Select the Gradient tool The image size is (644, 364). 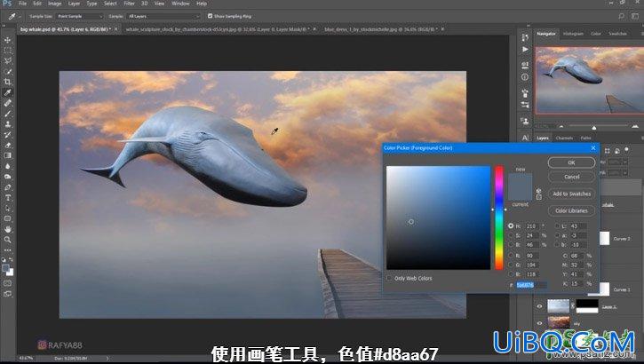click(x=7, y=155)
